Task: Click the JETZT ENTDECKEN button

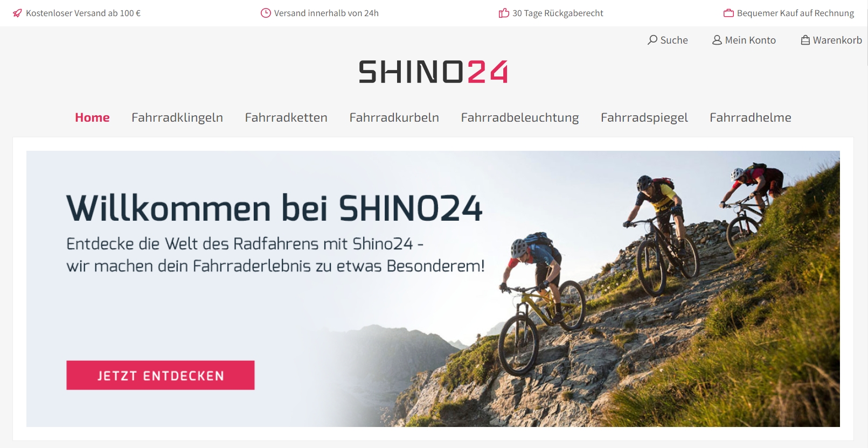Action: (x=161, y=375)
